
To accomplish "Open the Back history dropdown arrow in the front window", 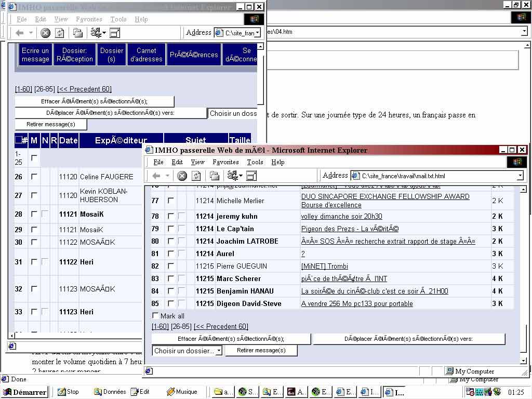I will (168, 176).
